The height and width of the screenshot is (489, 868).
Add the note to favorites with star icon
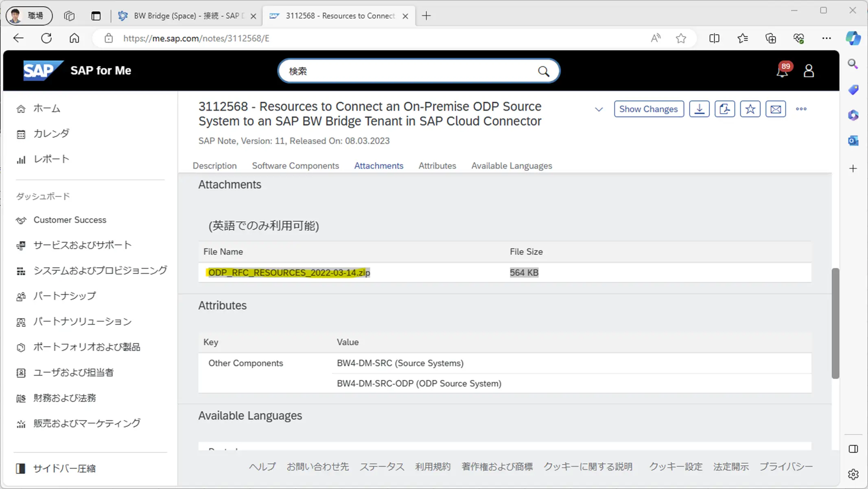(x=750, y=109)
